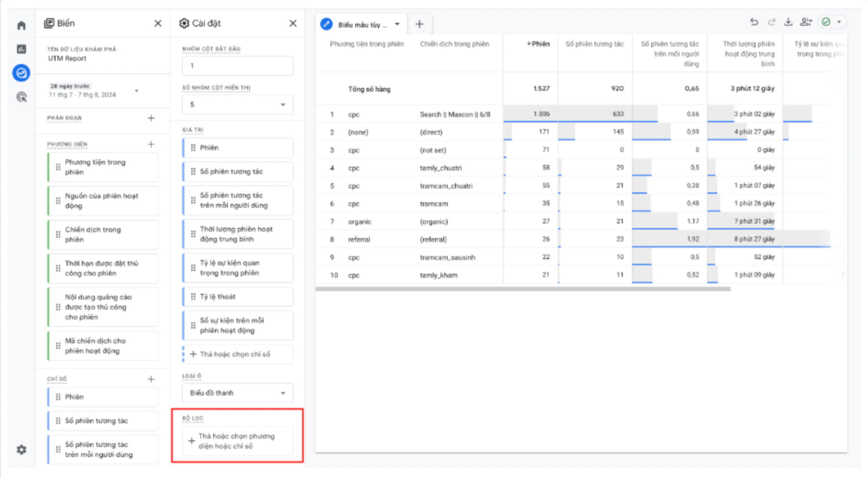Screen dimensions: 868x478
Task: Click the undo arrow icon
Action: click(754, 22)
